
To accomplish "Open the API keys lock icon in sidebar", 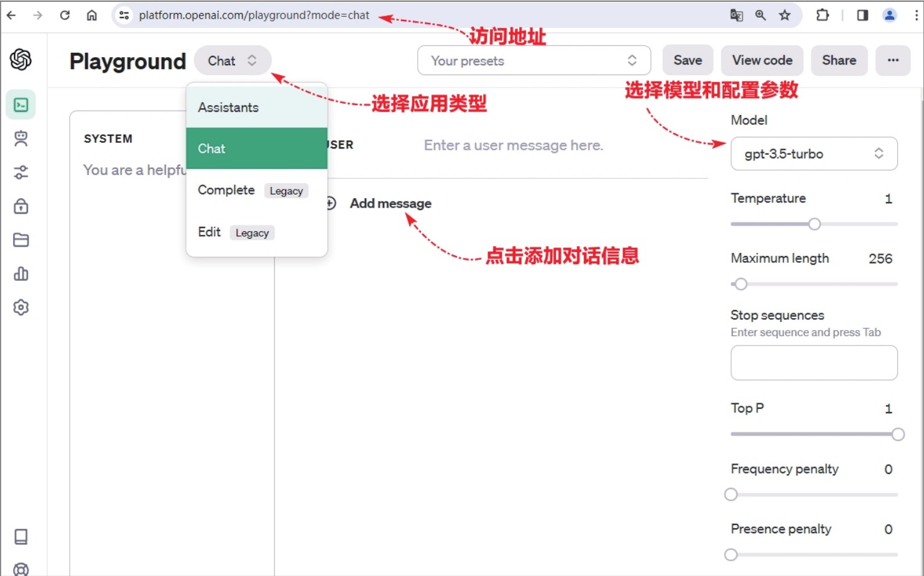I will (21, 206).
